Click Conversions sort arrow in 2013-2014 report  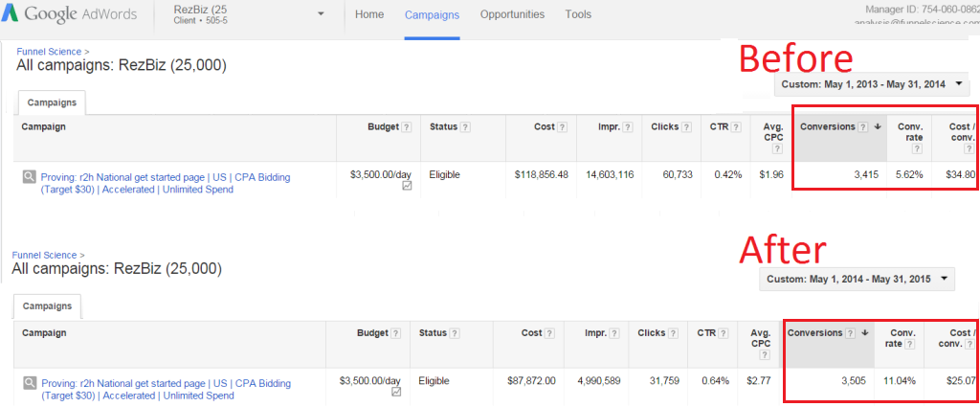(878, 127)
